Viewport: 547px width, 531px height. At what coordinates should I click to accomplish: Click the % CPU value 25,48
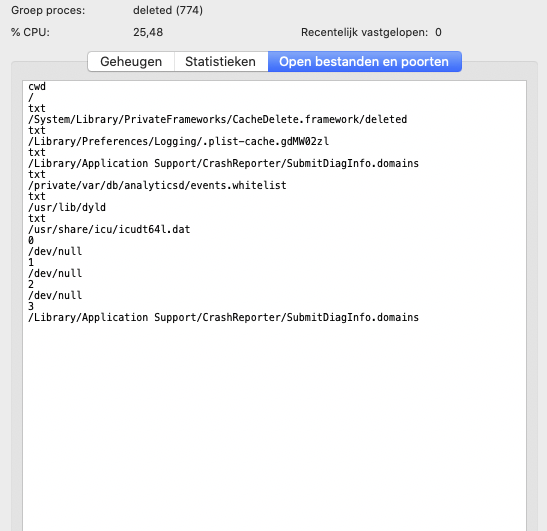(x=148, y=32)
